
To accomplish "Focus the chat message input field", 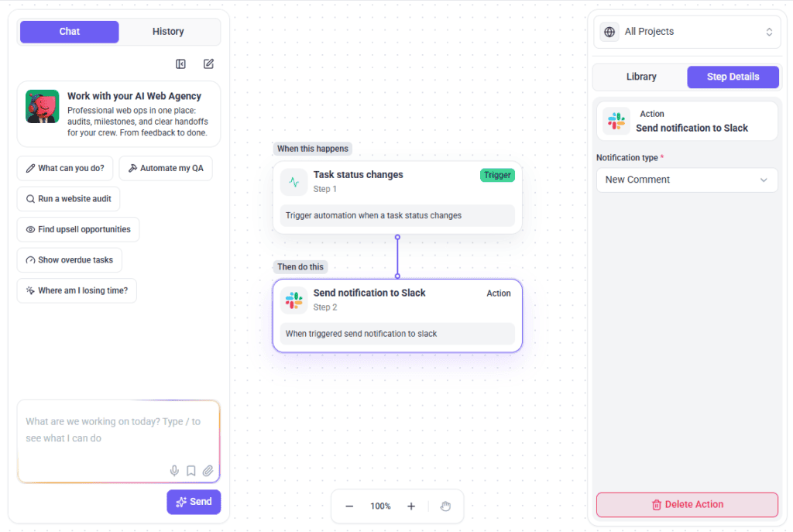I will point(118,441).
